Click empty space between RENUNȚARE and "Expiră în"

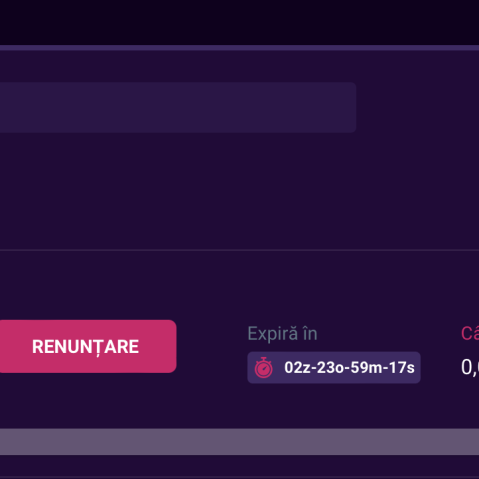coord(212,346)
